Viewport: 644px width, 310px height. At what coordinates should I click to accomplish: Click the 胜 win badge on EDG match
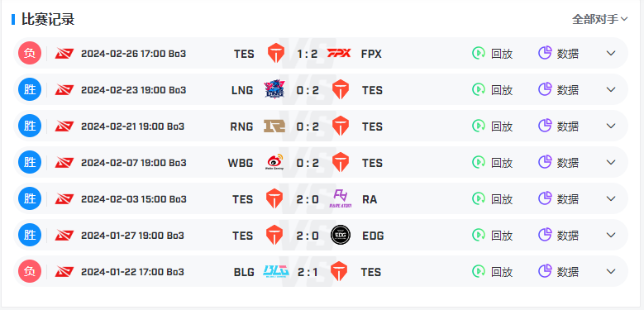[x=30, y=236]
